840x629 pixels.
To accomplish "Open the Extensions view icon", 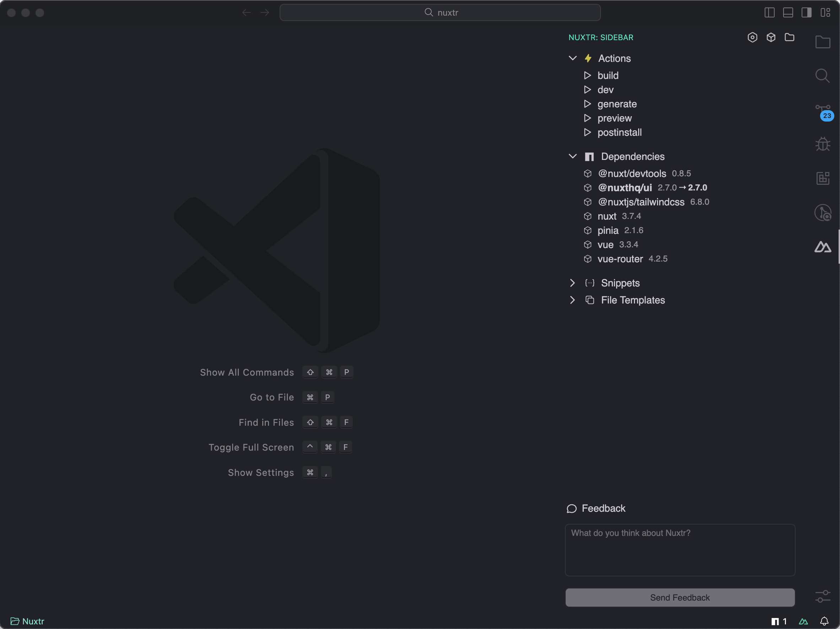I will pyautogui.click(x=823, y=178).
